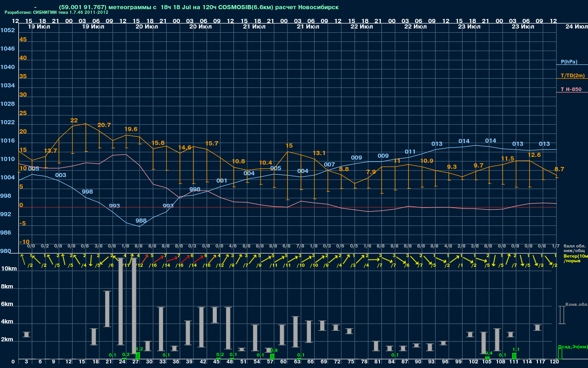Click the 0.9 precipitation amount label
The height and width of the screenshot is (368, 588).
tap(274, 351)
